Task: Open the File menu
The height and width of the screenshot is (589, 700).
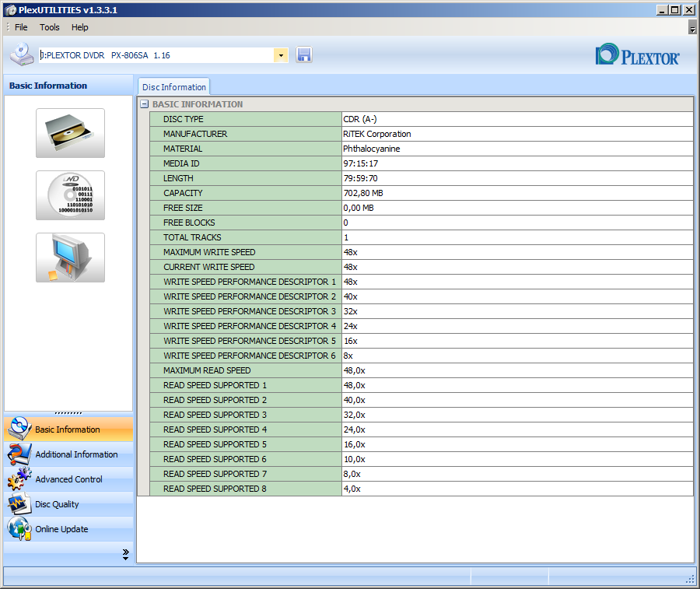Action: click(x=21, y=27)
